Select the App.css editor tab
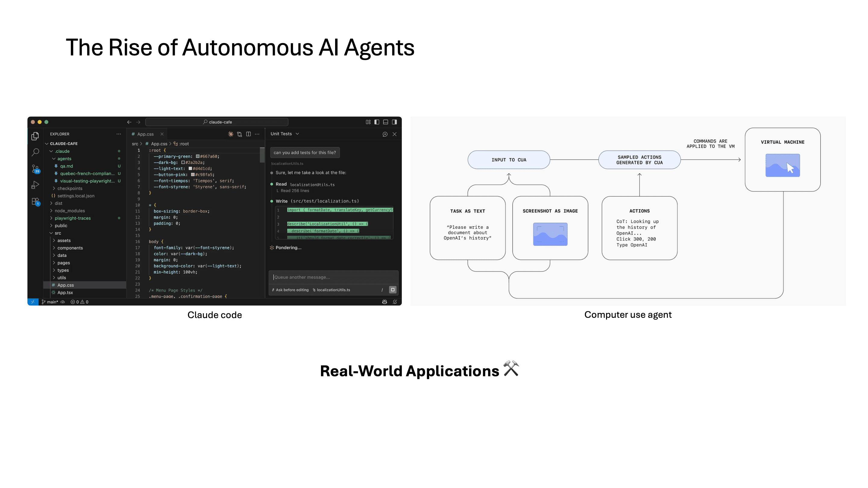Image resolution: width=868 pixels, height=488 pixels. [145, 134]
